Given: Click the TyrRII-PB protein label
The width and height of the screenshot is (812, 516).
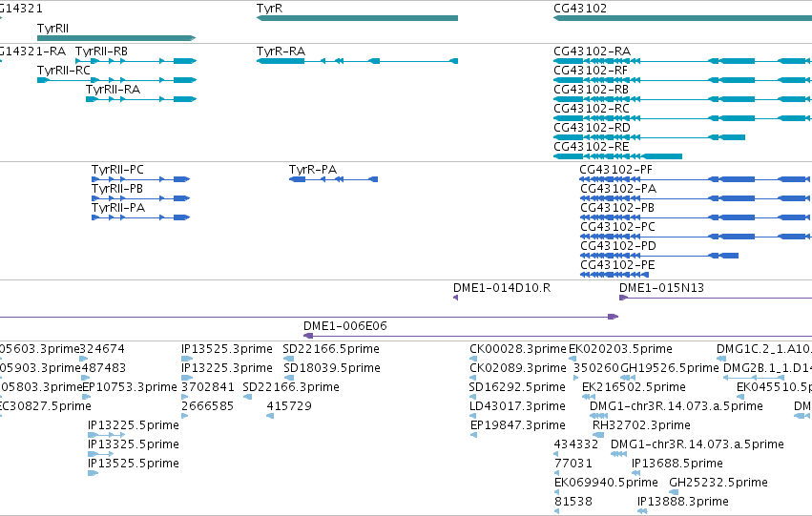Looking at the screenshot, I should (117, 189).
